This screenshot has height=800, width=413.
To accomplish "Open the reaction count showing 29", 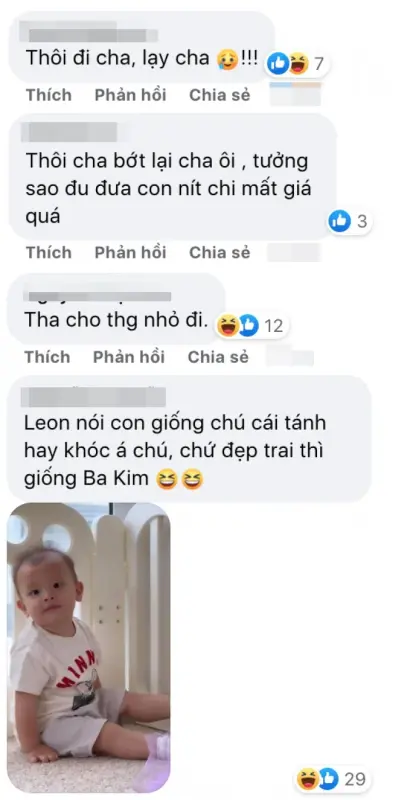I will tap(355, 780).
